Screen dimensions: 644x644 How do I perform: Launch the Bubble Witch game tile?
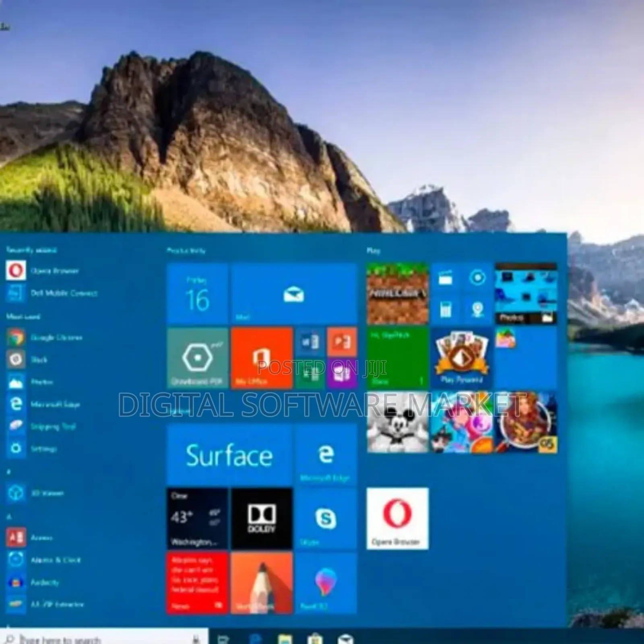(x=462, y=422)
